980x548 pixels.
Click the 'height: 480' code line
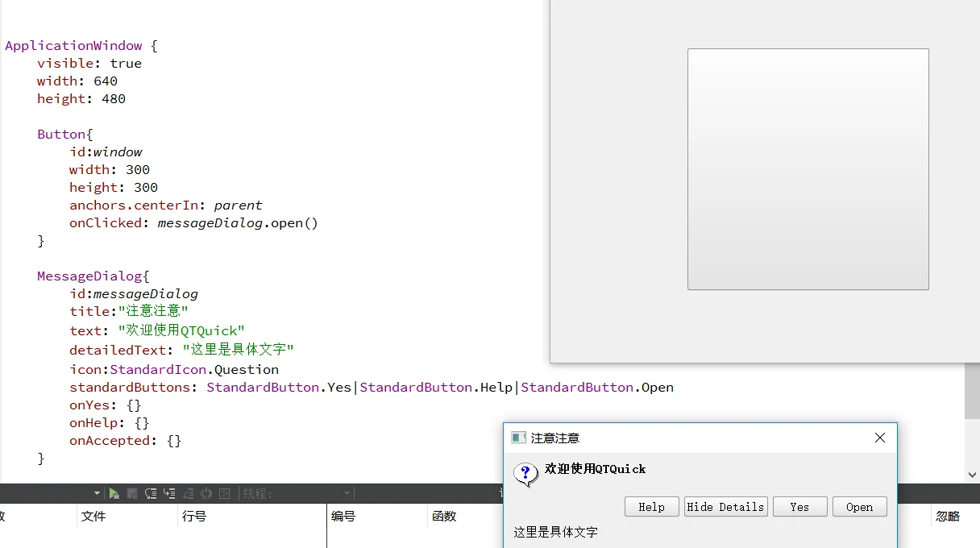(81, 99)
